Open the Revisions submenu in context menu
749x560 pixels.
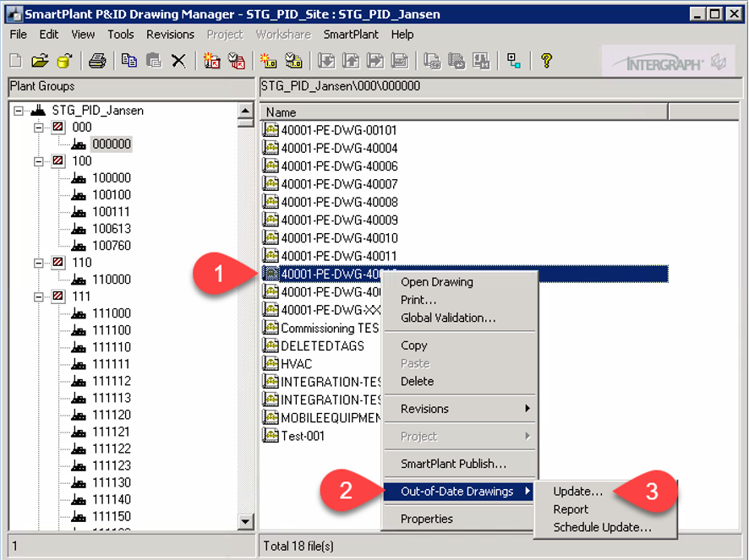tap(458, 409)
